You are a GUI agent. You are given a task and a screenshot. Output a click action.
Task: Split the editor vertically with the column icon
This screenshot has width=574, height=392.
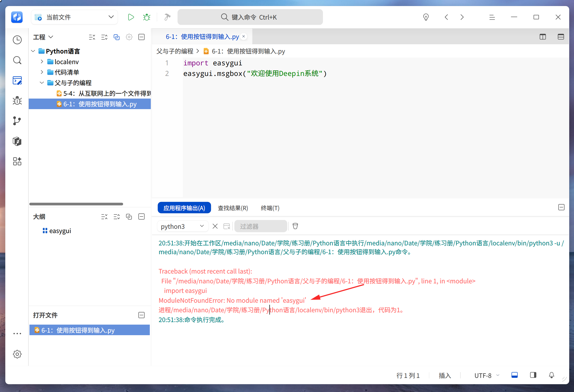[543, 37]
